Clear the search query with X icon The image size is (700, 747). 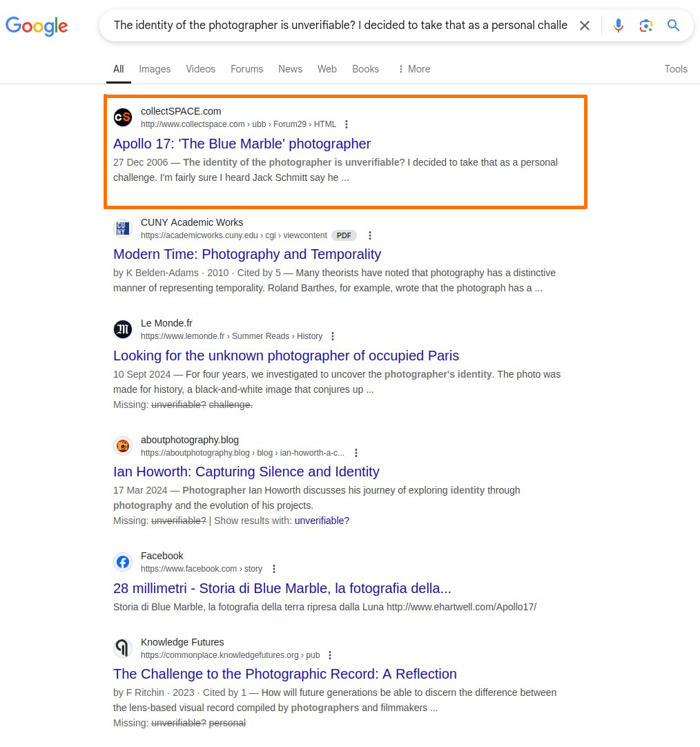pyautogui.click(x=584, y=26)
